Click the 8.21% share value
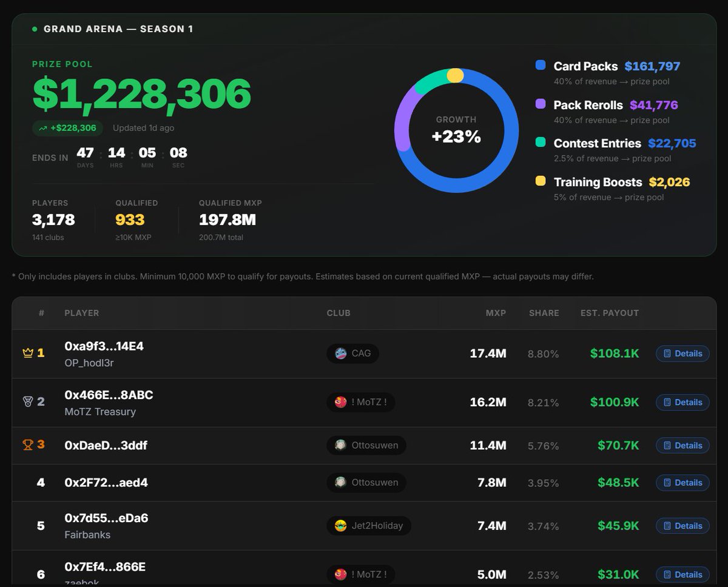The image size is (728, 587). (x=544, y=402)
